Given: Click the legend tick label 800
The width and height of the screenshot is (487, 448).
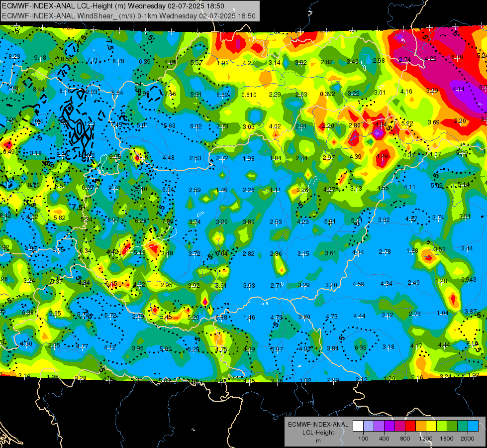Looking at the screenshot, I should [x=405, y=439].
